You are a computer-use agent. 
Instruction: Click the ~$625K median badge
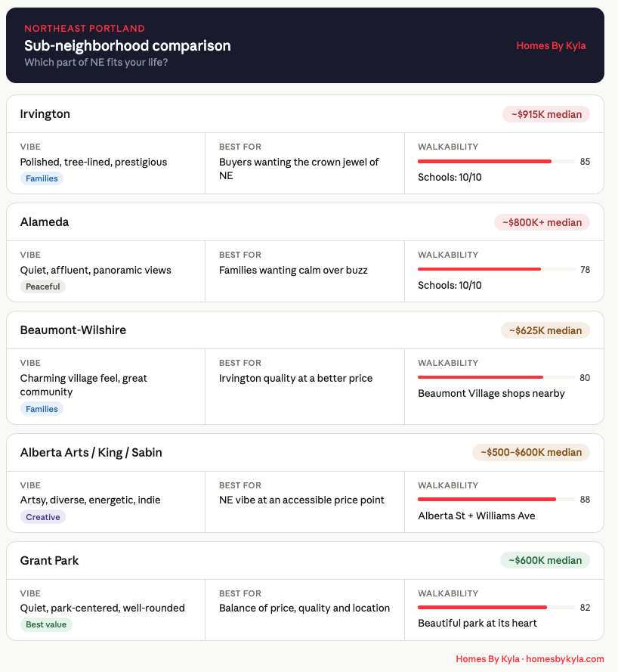click(545, 330)
